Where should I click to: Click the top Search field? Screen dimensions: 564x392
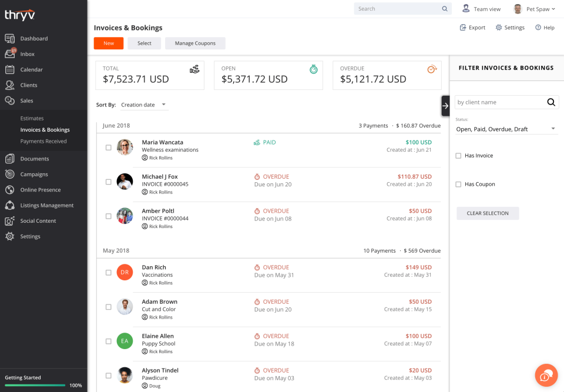click(x=403, y=9)
